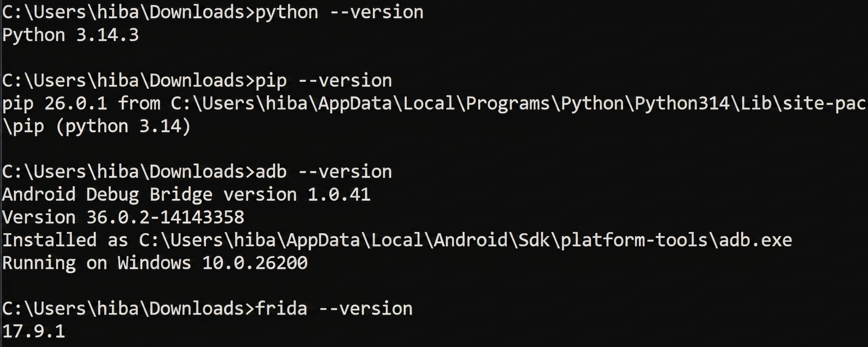Viewport: 868px width, 347px height.
Task: Click the 'Installed as' adb.exe path line
Action: point(397,240)
